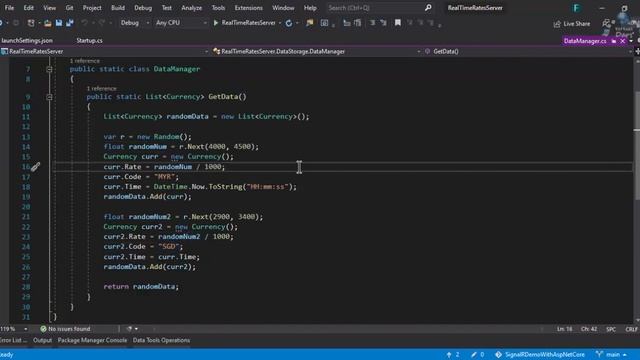Click the account profile badge F
Viewport: 640px width, 360px height.
click(576, 8)
